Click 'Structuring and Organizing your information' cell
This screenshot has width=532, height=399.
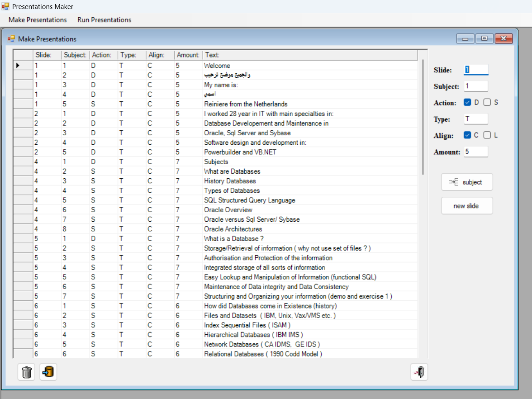310,296
